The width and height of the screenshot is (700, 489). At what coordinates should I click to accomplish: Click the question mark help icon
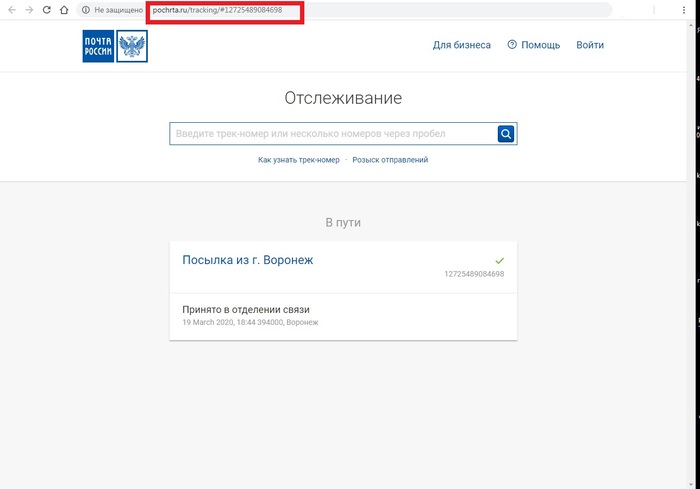point(512,45)
